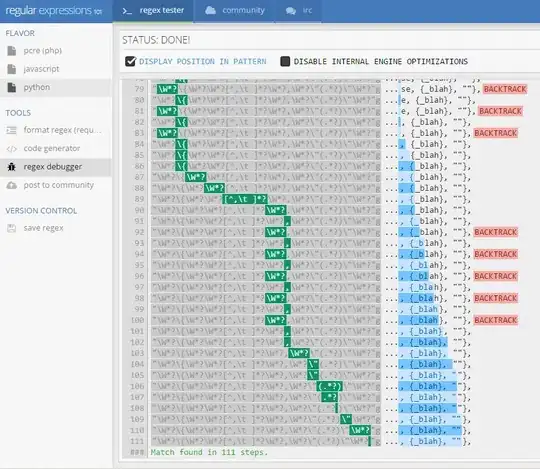Screen dimensions: 540x469
Task: Click the irc chat bubbles icon
Action: 291,11
